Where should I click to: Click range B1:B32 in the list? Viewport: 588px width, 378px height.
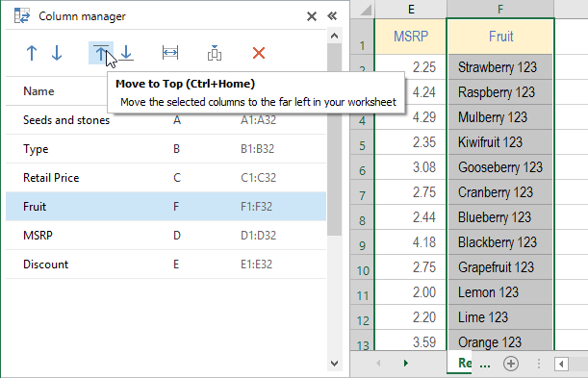tap(258, 149)
